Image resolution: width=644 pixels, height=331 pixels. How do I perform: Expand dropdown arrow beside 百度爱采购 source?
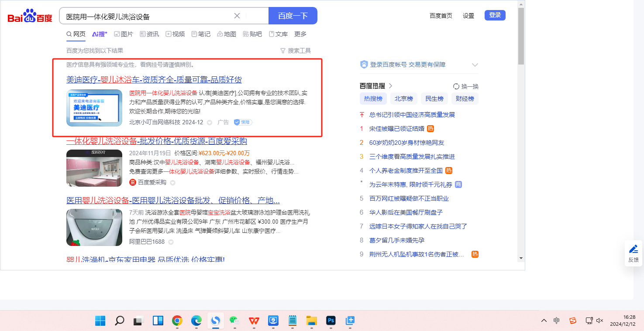tap(172, 183)
